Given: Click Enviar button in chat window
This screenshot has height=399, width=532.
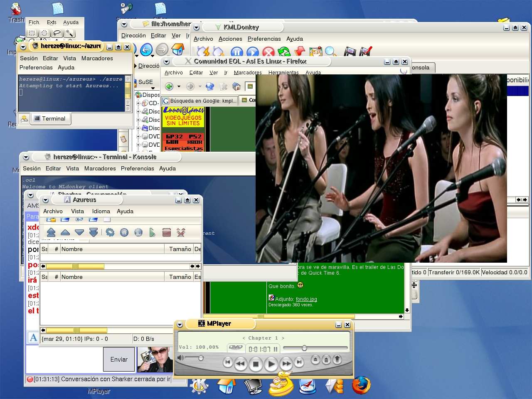Looking at the screenshot, I should 119,360.
